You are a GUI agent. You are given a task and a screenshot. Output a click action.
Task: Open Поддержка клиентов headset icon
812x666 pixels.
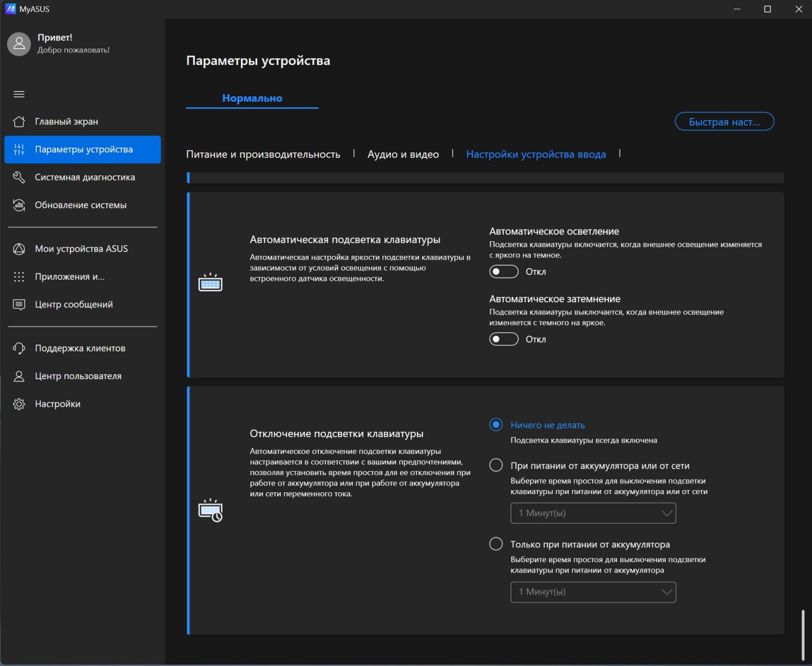tap(19, 348)
